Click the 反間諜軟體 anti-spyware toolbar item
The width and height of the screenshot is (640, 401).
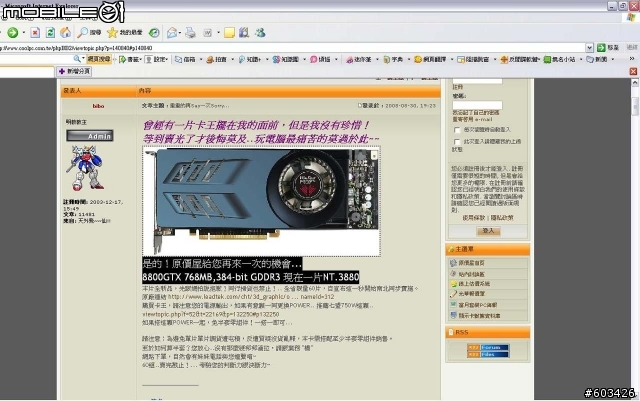pyautogui.click(x=519, y=60)
